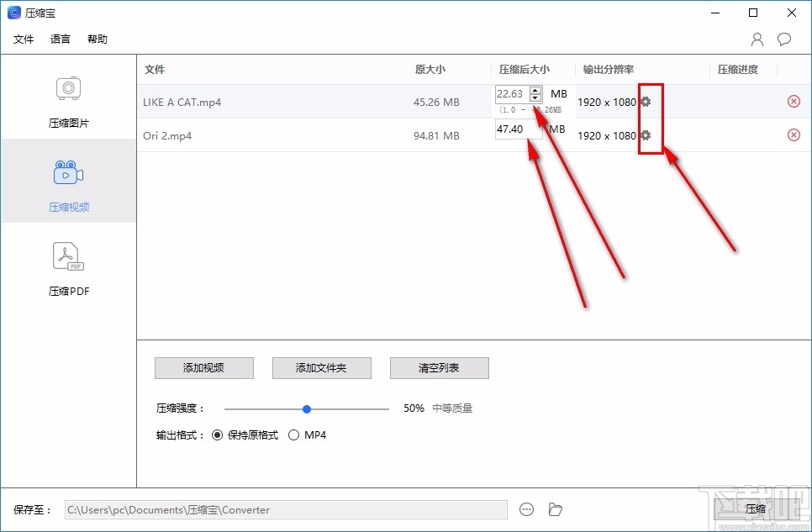Screen dimensions: 812x532
Task: Choose MP4 as the output format
Action: pyautogui.click(x=294, y=435)
